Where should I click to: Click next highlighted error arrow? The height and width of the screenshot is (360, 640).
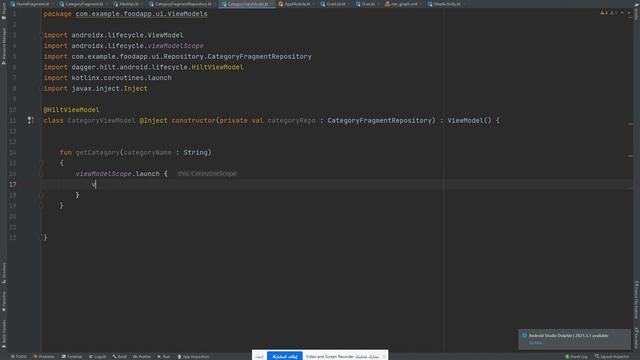click(629, 13)
